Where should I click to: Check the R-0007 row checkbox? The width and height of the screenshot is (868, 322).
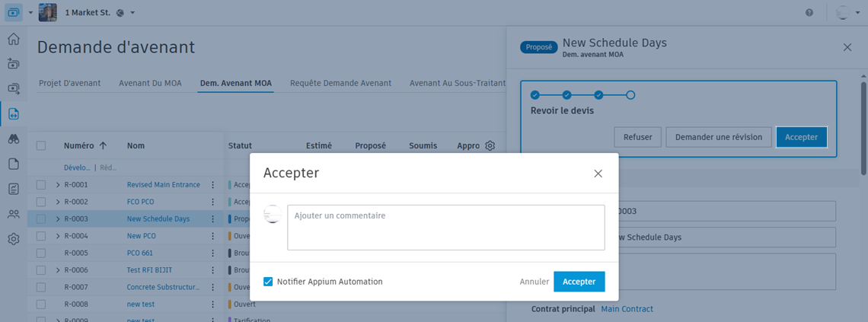(x=41, y=288)
